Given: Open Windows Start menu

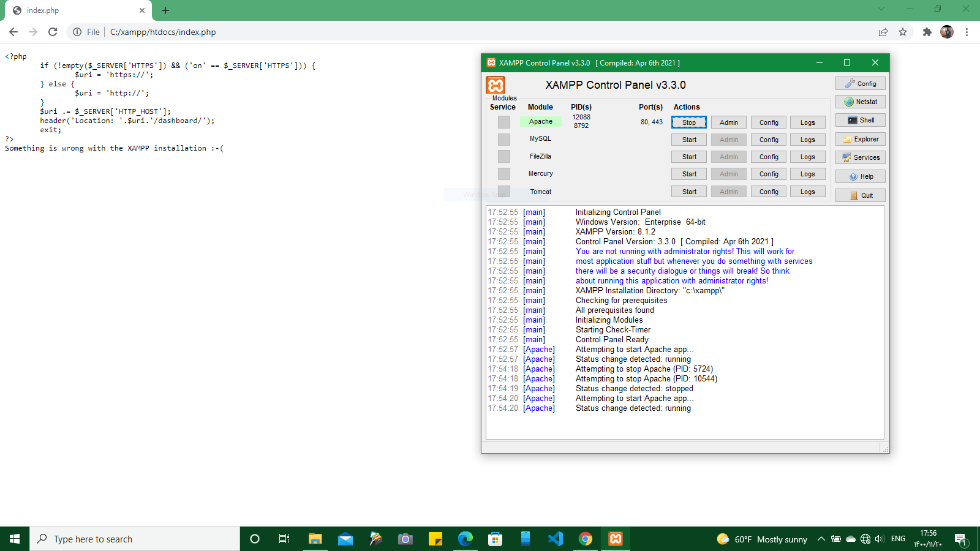Looking at the screenshot, I should pos(15,539).
